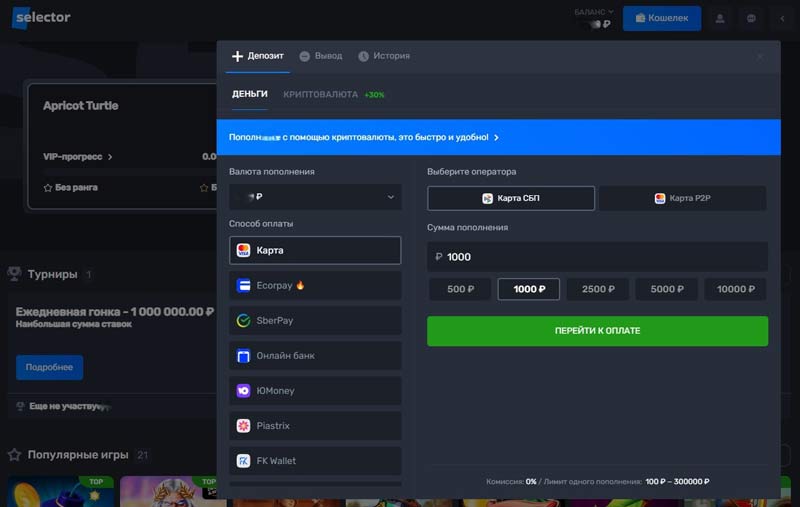
Task: Pick Ecorpay as payment method
Action: (314, 286)
